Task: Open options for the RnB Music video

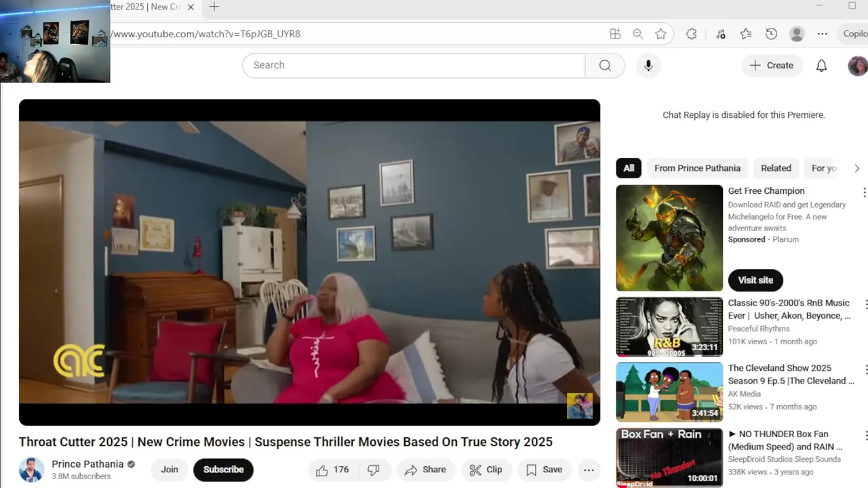Action: 865,304
